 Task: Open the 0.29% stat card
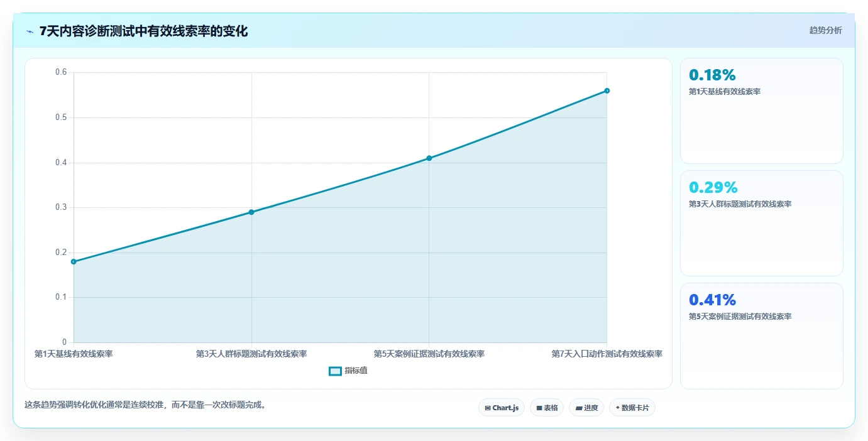(x=762, y=223)
